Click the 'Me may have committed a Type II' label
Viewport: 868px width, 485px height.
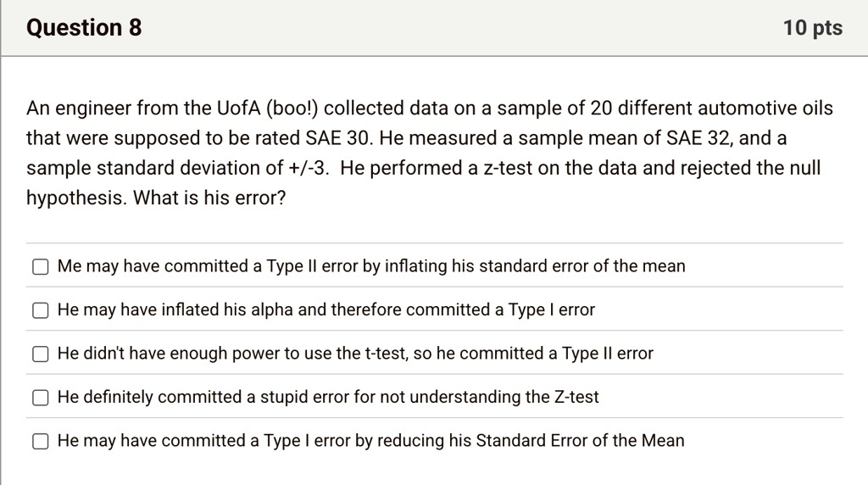click(371, 266)
